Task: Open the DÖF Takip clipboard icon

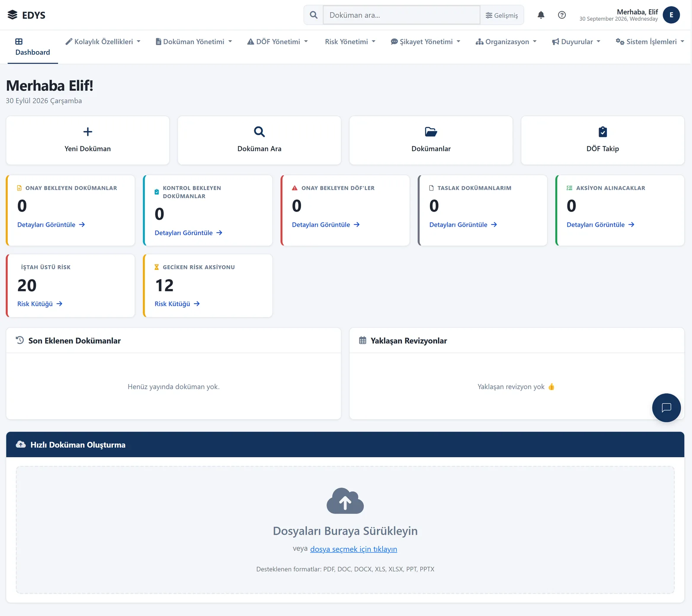Action: pyautogui.click(x=602, y=132)
